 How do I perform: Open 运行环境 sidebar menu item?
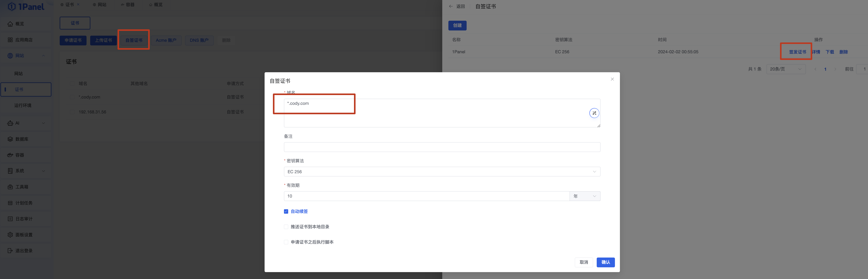pyautogui.click(x=23, y=105)
